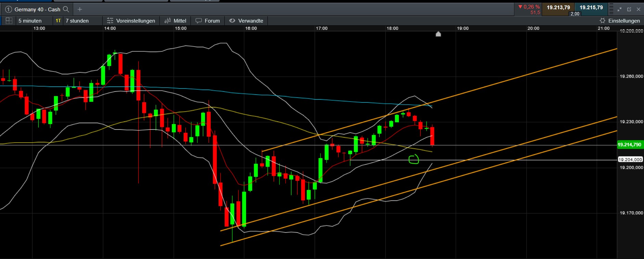Click the circled 1 icon on chart tab

pyautogui.click(x=9, y=9)
